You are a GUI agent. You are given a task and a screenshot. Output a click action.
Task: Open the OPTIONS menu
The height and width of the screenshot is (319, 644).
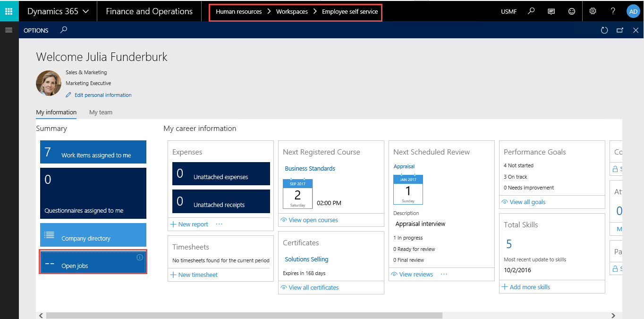pos(36,30)
